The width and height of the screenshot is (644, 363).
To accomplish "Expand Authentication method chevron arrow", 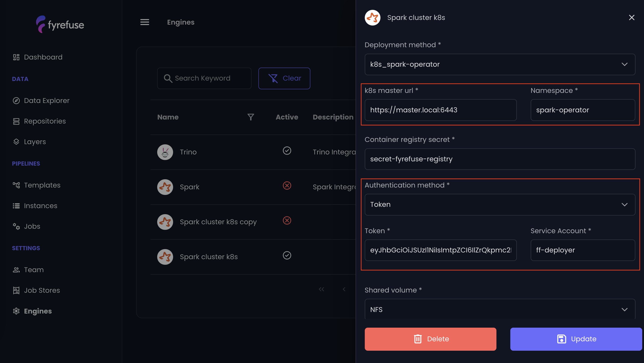I will pos(624,205).
